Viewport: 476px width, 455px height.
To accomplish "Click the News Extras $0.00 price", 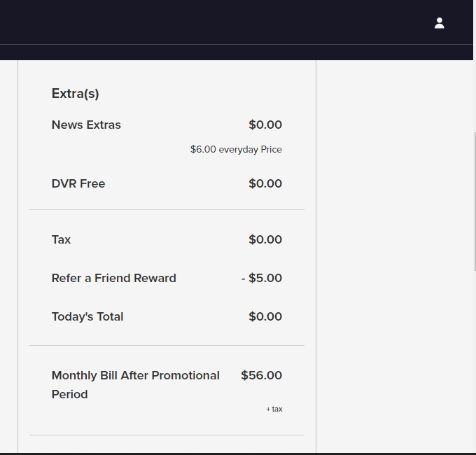I will tap(265, 125).
